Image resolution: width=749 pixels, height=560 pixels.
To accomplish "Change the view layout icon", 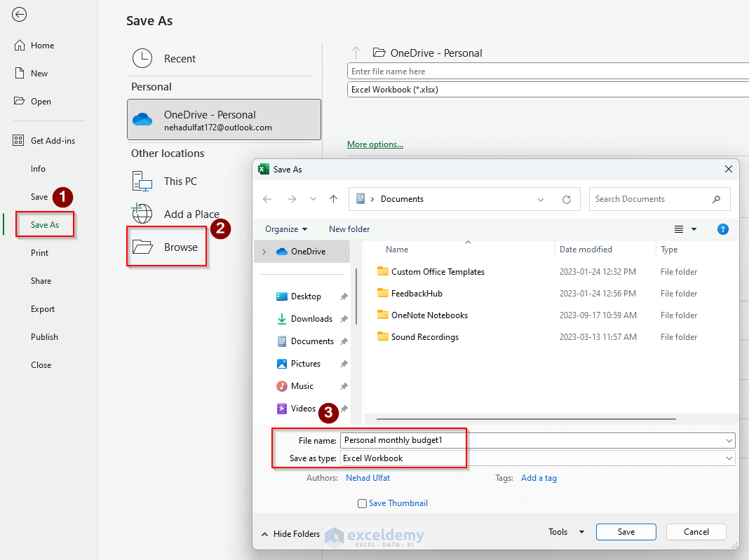I will click(678, 229).
